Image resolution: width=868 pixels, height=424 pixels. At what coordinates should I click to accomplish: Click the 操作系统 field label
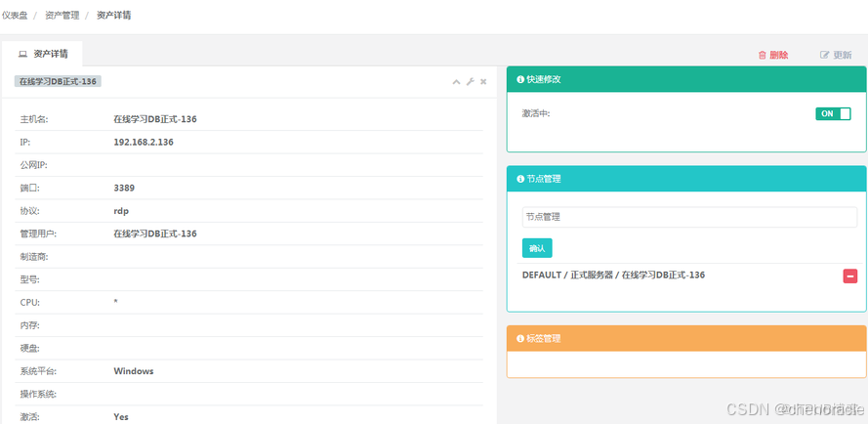38,394
